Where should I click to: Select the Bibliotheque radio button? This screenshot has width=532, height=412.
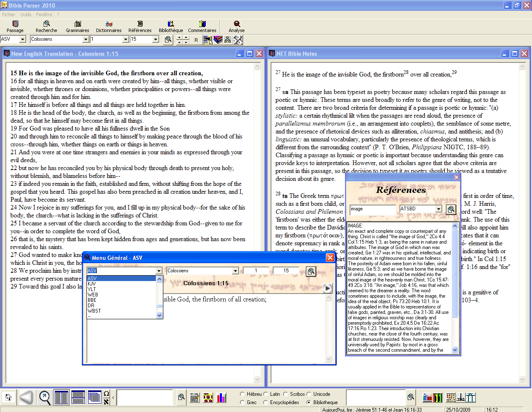(x=309, y=402)
